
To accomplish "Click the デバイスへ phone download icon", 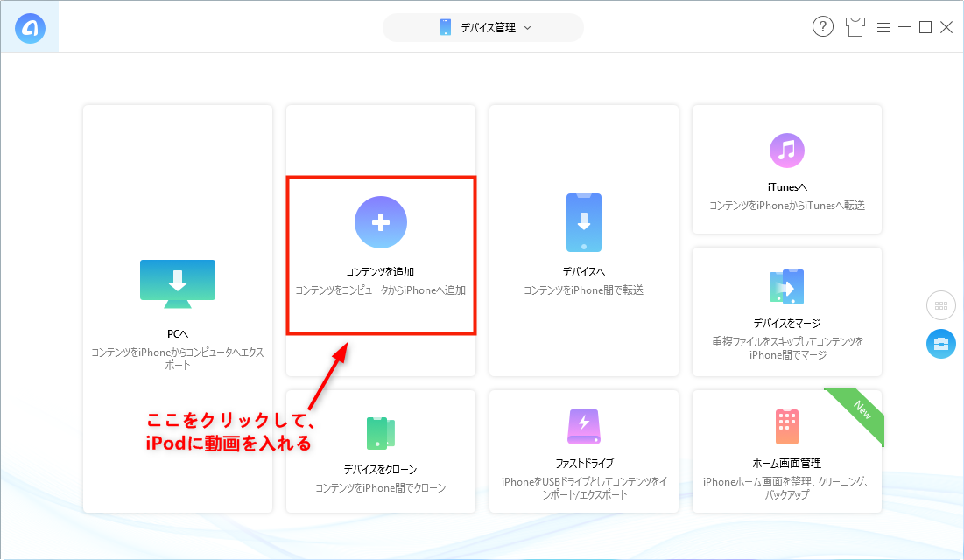I will [583, 222].
